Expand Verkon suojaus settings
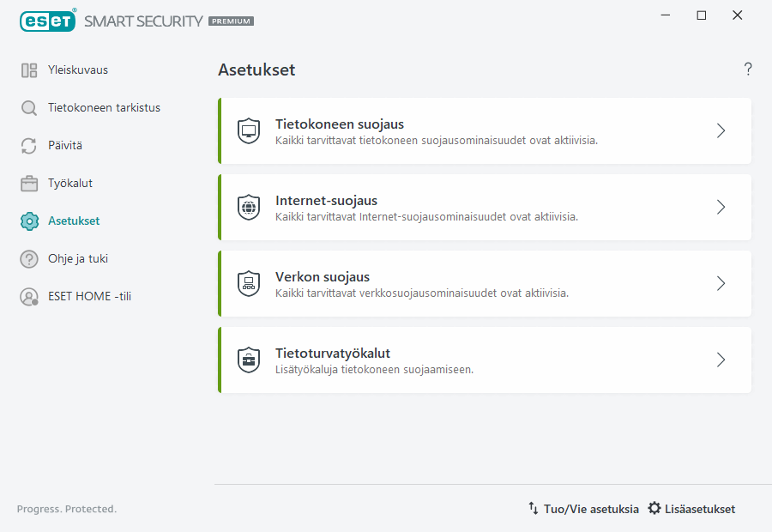772x532 pixels. click(x=721, y=283)
